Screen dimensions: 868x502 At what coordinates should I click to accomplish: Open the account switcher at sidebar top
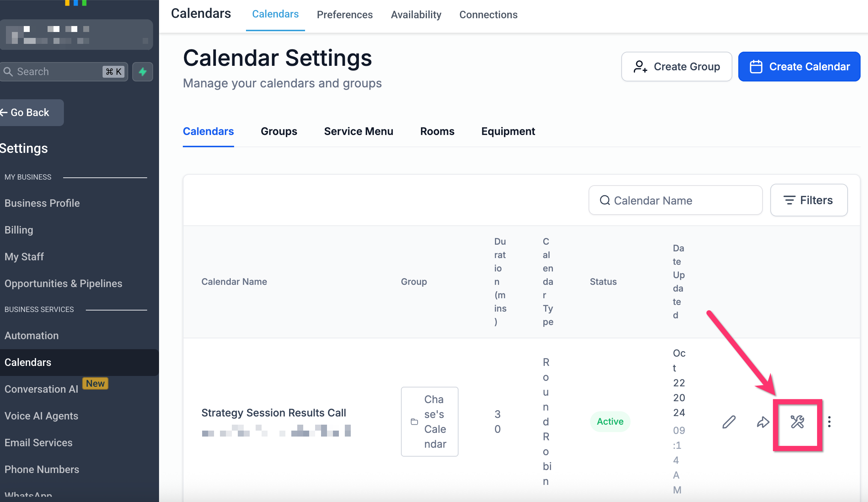pos(76,35)
